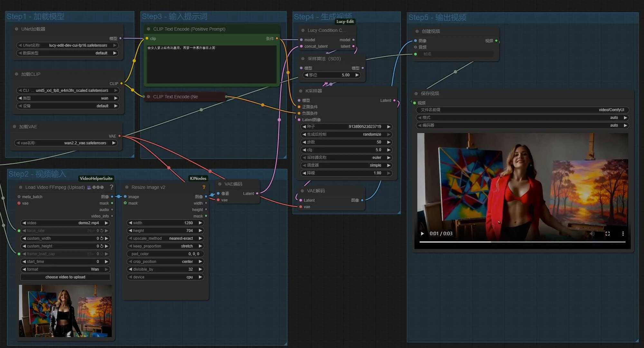Increase steps value with right arrow

(x=389, y=142)
